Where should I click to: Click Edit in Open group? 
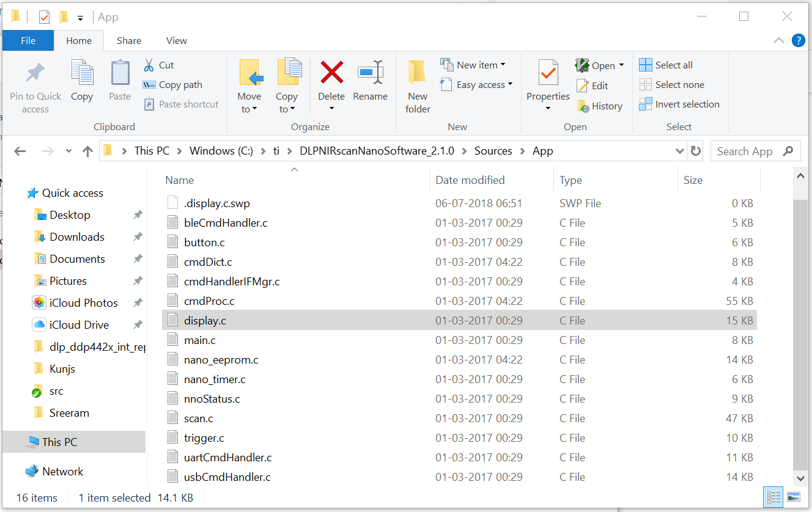point(592,86)
